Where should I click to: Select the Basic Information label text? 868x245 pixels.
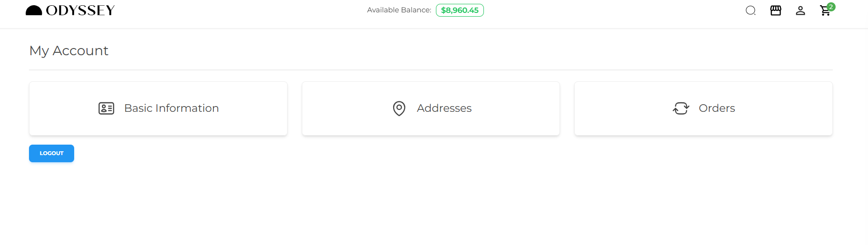(171, 108)
